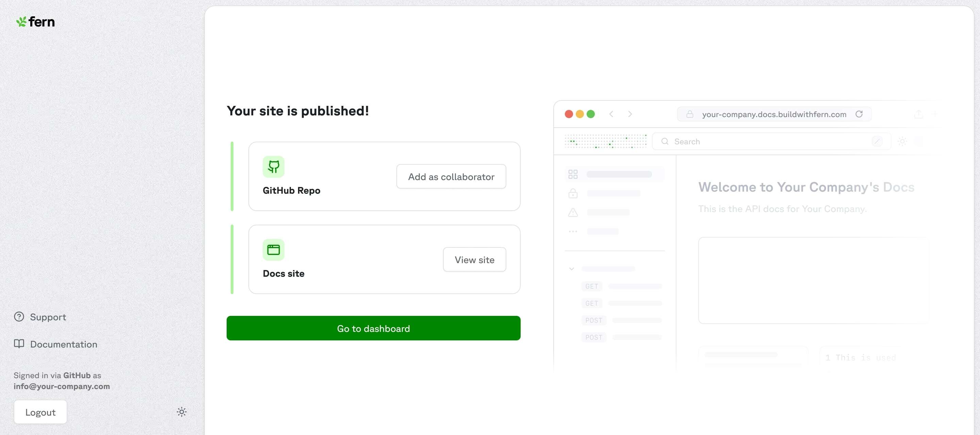
Task: Open the Support link
Action: 48,317
